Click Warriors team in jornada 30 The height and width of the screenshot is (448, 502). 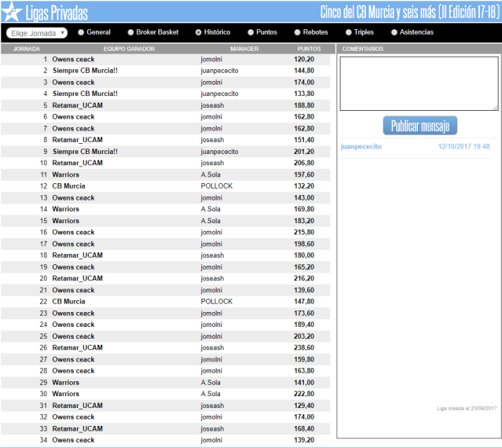coord(66,394)
